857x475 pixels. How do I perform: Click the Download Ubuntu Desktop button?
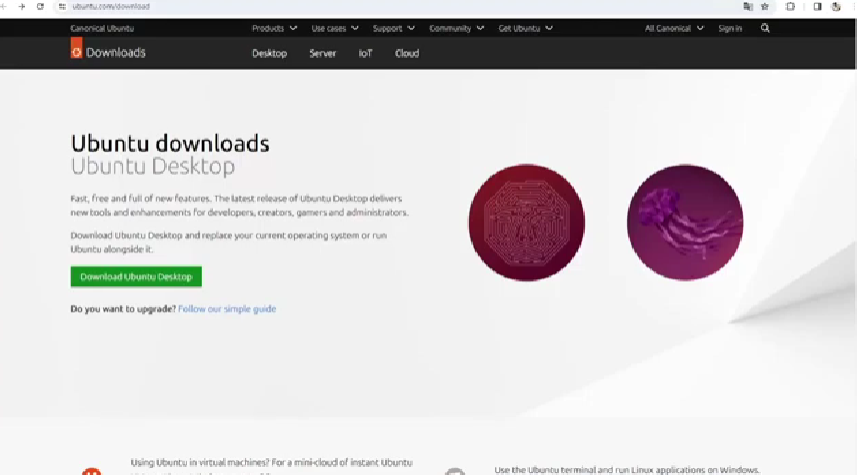tap(136, 277)
